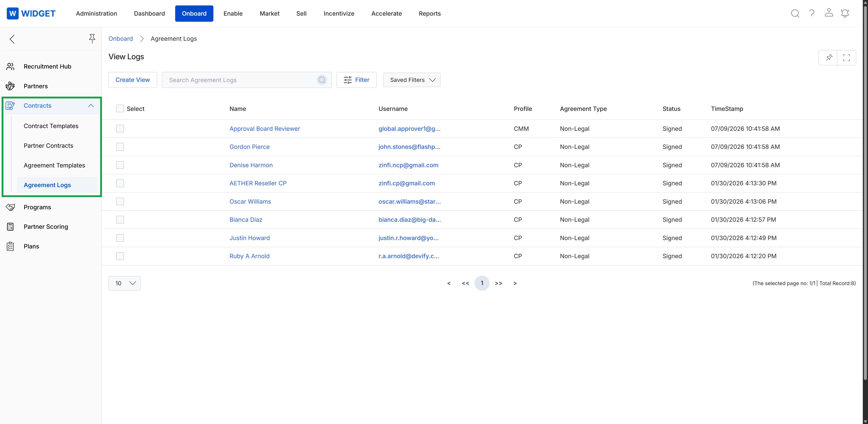Open the global search magnifier icon
868x424 pixels.
click(x=795, y=14)
